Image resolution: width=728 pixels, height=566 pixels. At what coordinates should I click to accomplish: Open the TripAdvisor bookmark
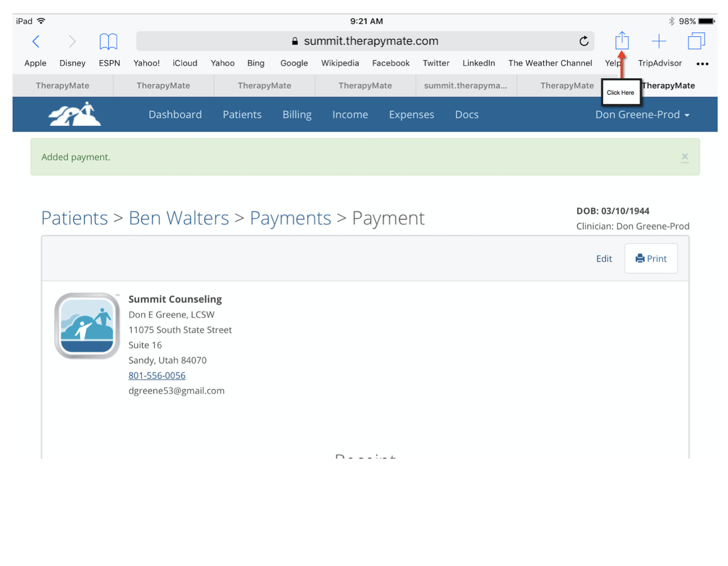pos(660,63)
